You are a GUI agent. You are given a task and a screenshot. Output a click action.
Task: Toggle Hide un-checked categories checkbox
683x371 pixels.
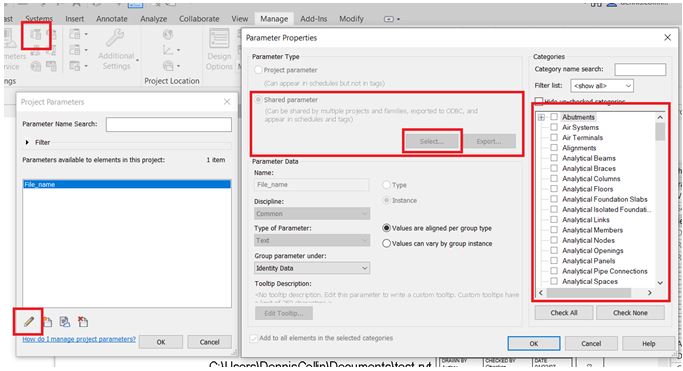click(539, 101)
